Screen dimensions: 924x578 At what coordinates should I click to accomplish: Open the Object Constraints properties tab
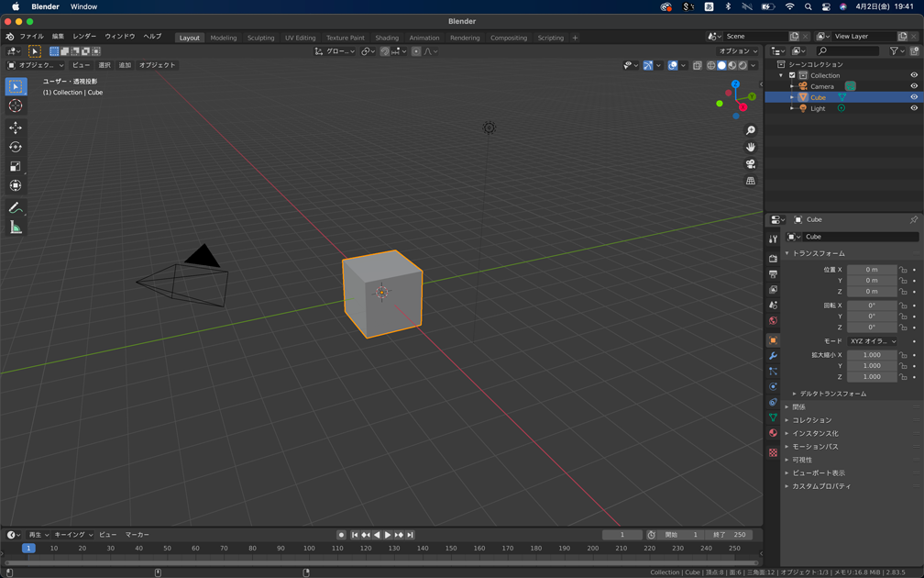[x=773, y=402]
